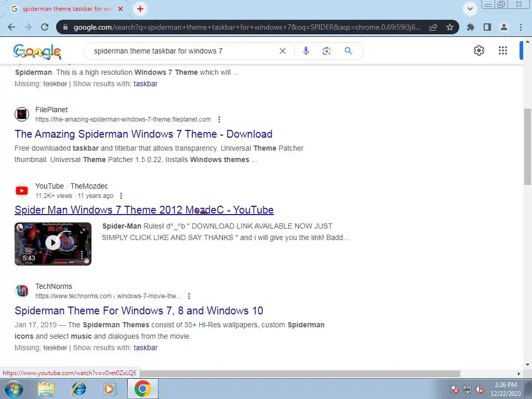Click the vertical scrollbar thumb
The height and width of the screenshot is (399, 532).
point(528,147)
